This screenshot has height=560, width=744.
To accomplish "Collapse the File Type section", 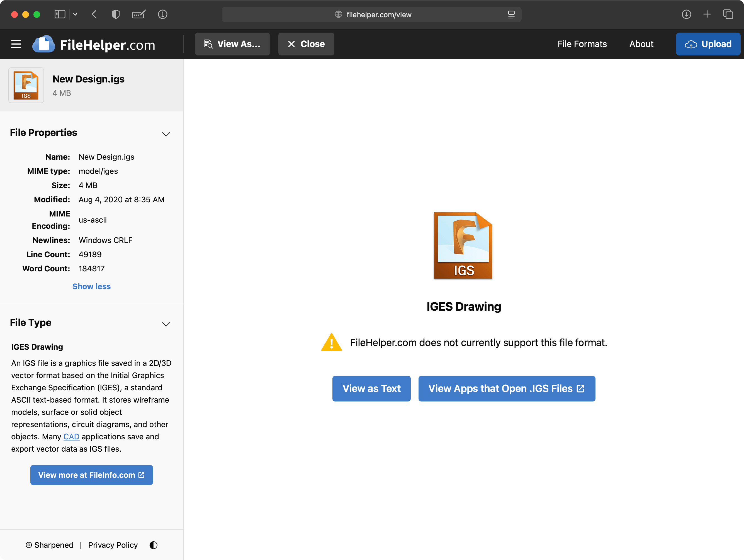I will pyautogui.click(x=166, y=324).
